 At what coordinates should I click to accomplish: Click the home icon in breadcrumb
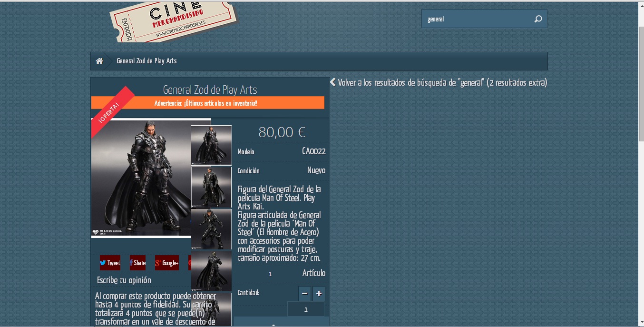coord(99,61)
